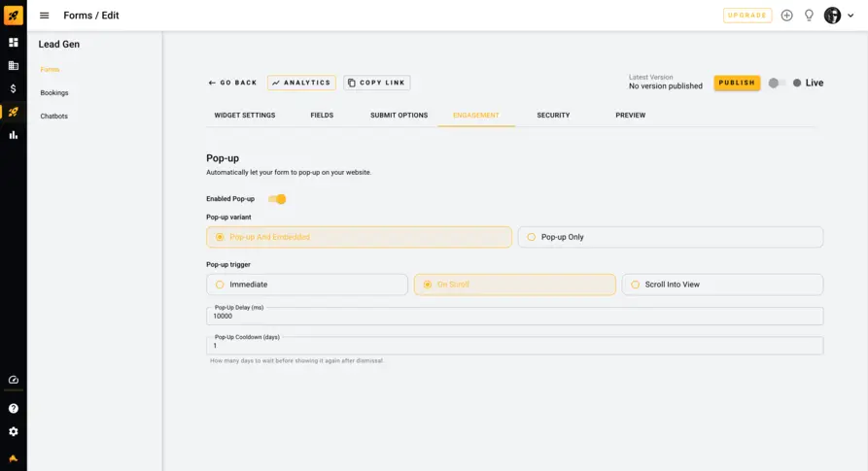This screenshot has height=471, width=868.
Task: Select Pop-up And Embedded variant
Action: tap(359, 237)
